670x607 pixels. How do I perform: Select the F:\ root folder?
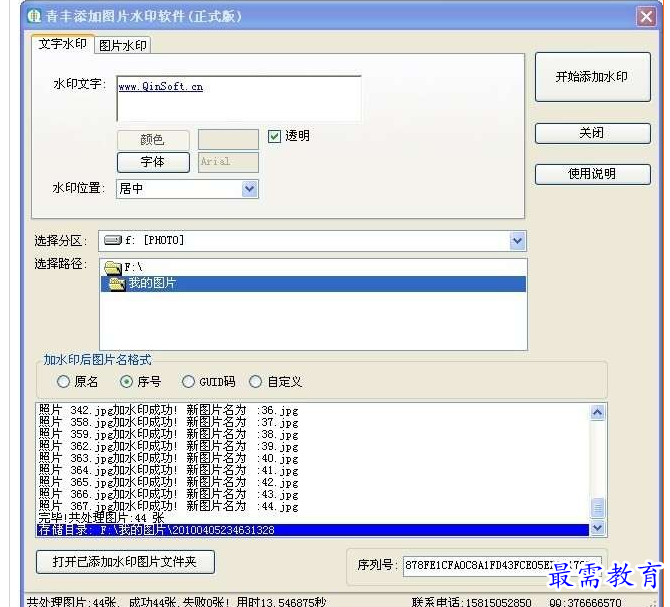(313, 268)
